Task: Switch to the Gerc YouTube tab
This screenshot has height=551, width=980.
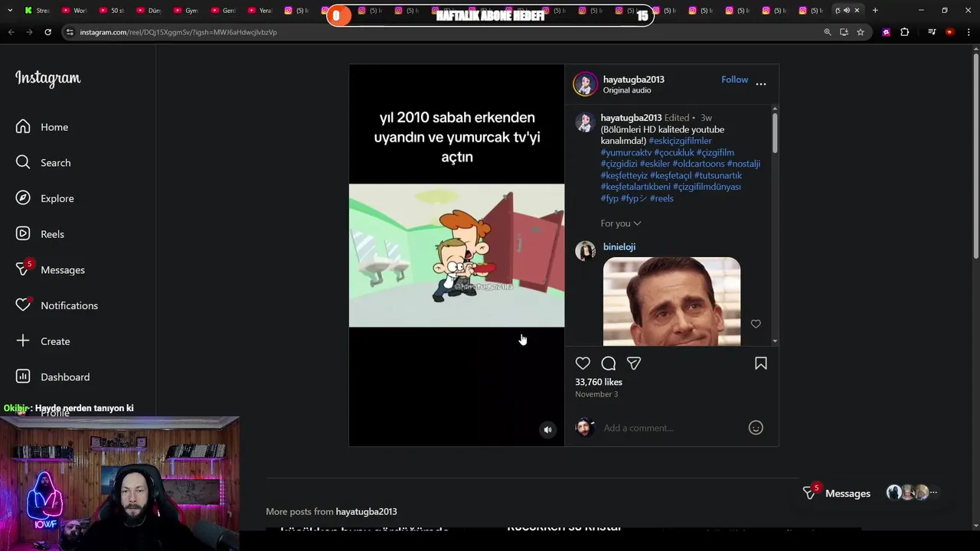Action: click(222, 10)
